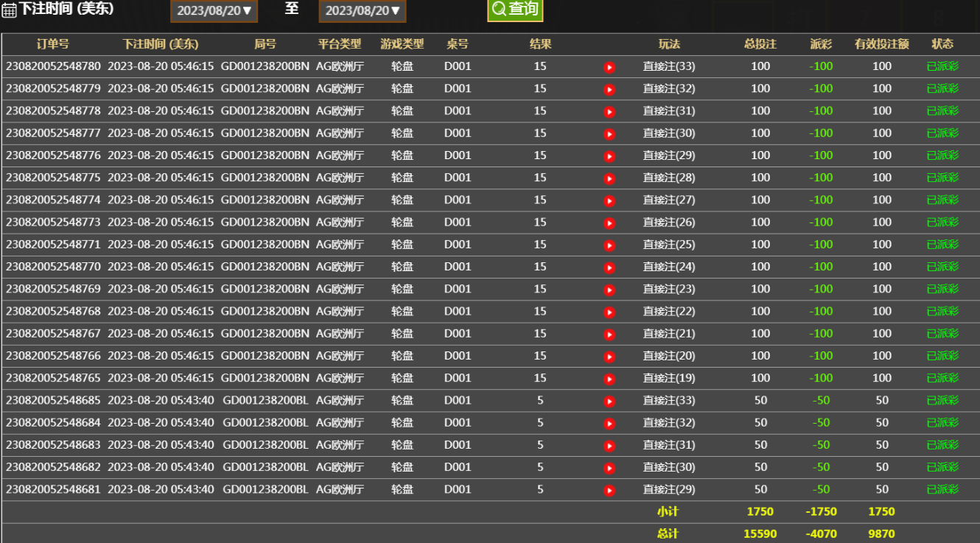Image resolution: width=980 pixels, height=543 pixels.
Task: Play video replay for order 230820052548684
Action: coord(609,424)
